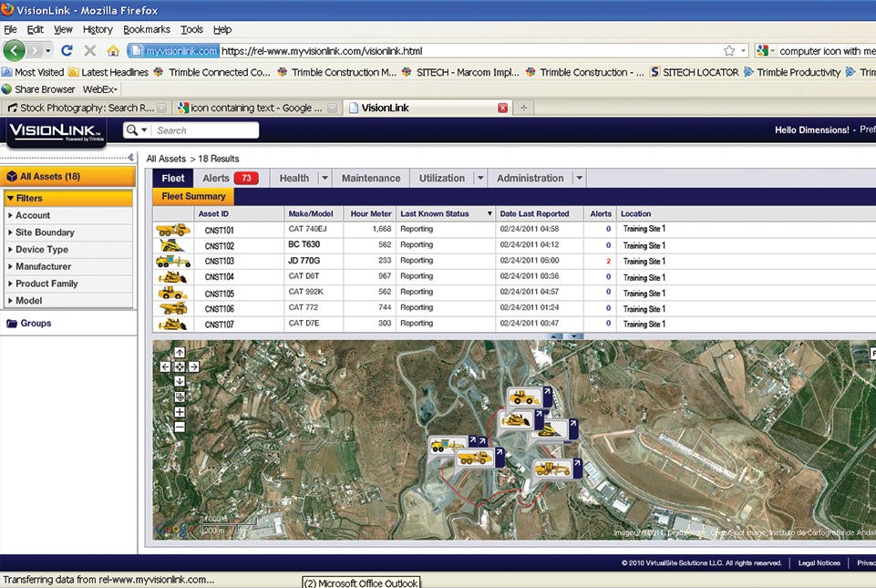Viewport: 876px width, 588px height.
Task: Open new tab button
Action: [x=523, y=108]
